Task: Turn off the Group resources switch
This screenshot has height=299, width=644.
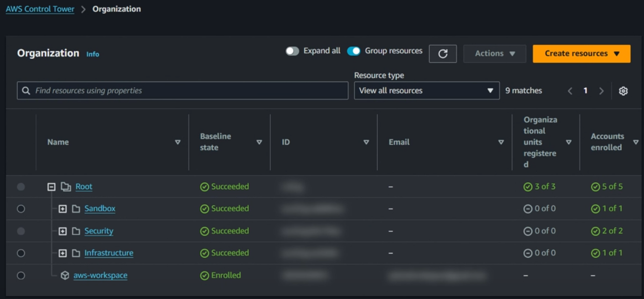Action: pyautogui.click(x=354, y=51)
